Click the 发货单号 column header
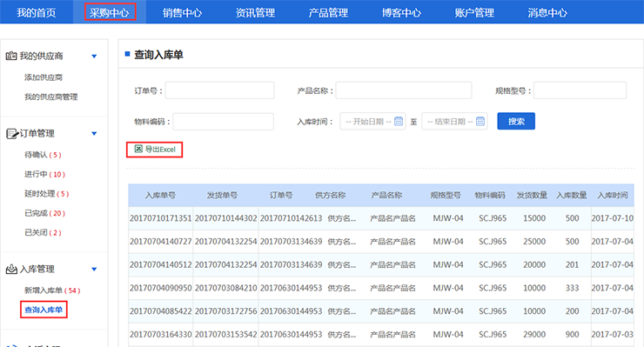 pos(222,196)
